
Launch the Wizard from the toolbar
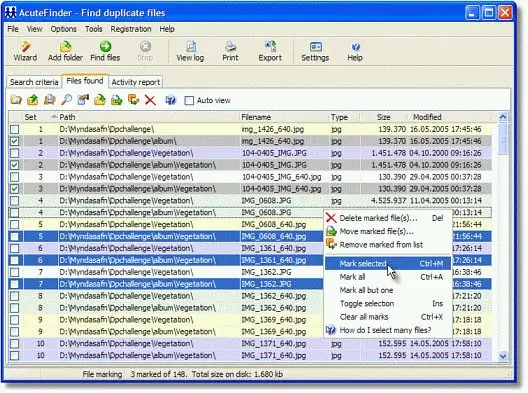(x=25, y=51)
